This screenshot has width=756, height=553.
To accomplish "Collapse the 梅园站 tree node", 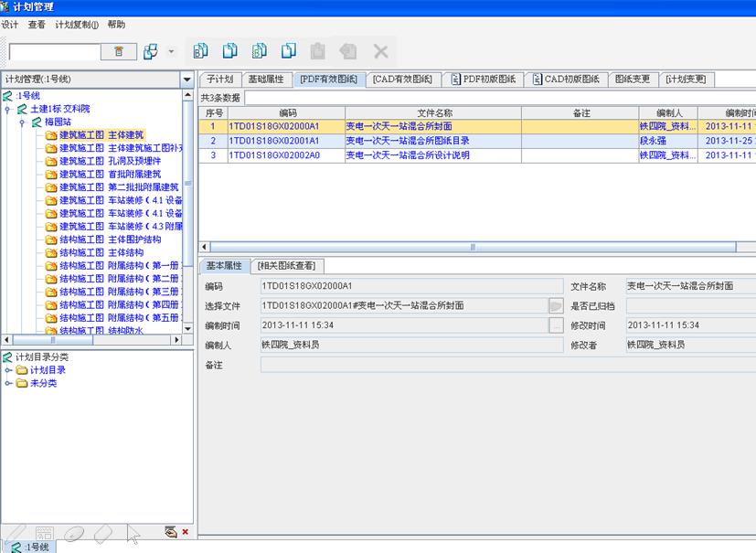I will pyautogui.click(x=23, y=122).
